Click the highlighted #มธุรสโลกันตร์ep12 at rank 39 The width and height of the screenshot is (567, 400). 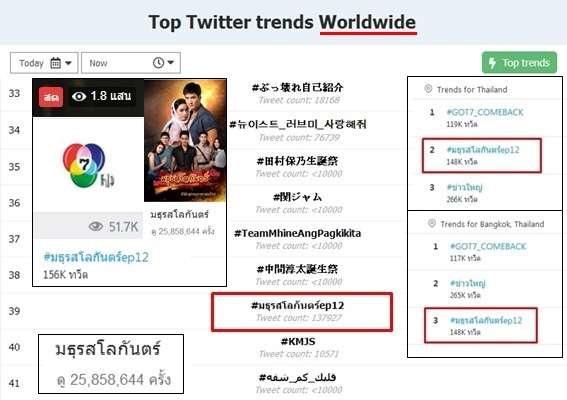click(x=298, y=306)
